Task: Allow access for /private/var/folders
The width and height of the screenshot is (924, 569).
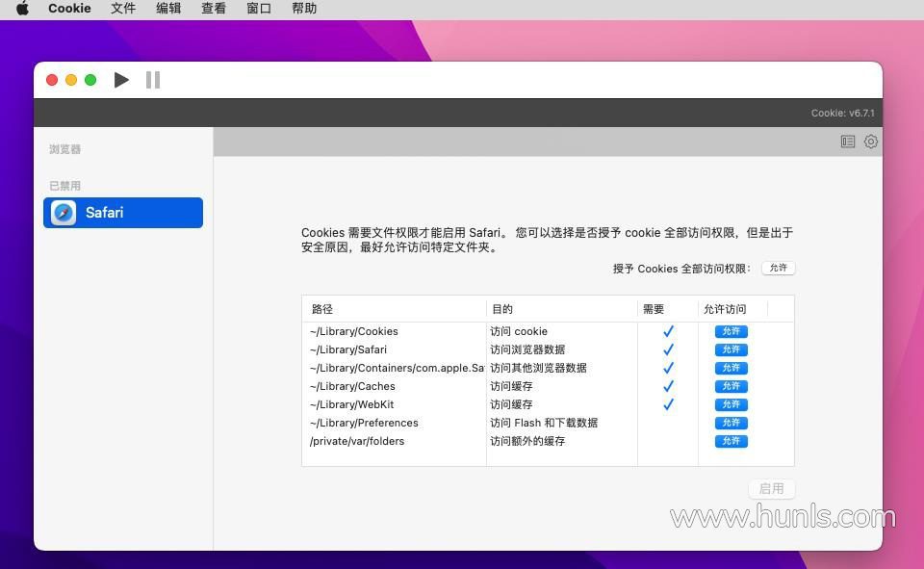Action: point(731,441)
